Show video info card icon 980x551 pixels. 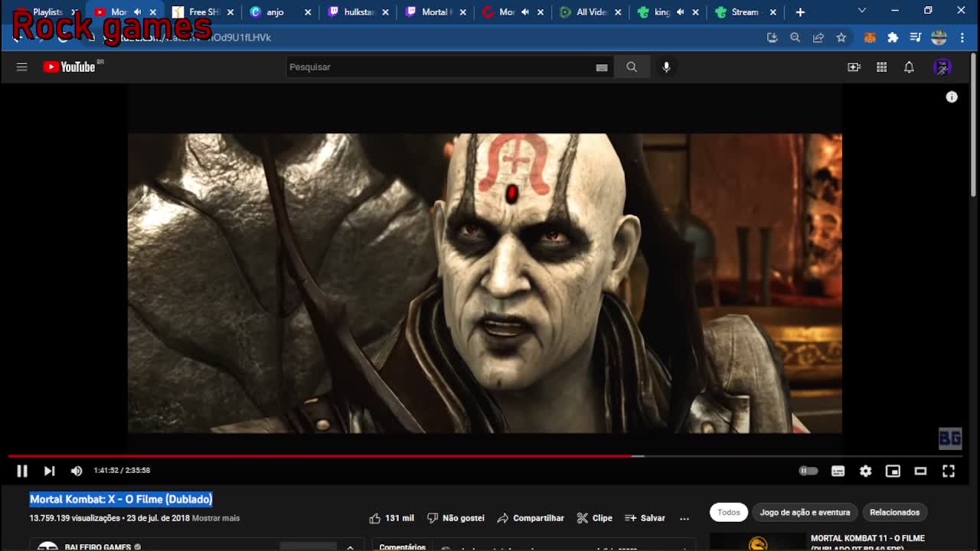tap(952, 97)
